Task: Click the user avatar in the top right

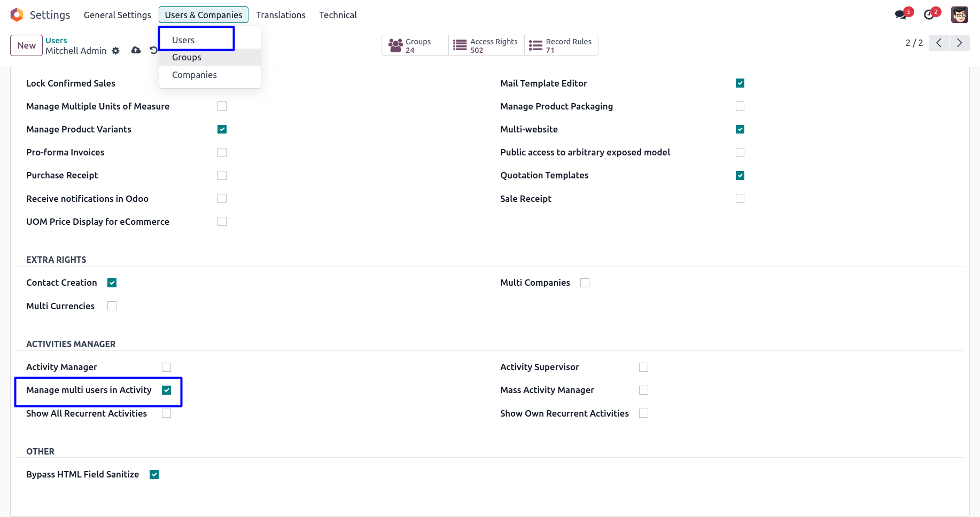Action: [959, 15]
